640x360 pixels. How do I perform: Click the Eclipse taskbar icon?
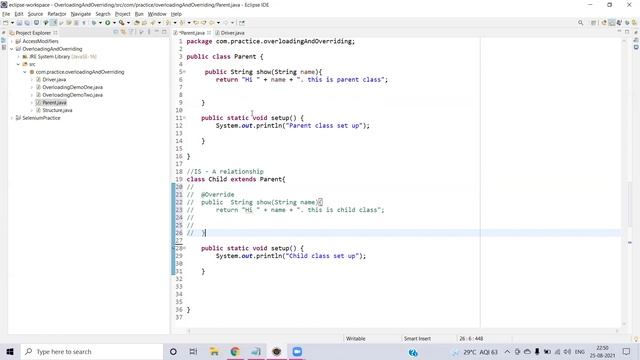tap(277, 351)
